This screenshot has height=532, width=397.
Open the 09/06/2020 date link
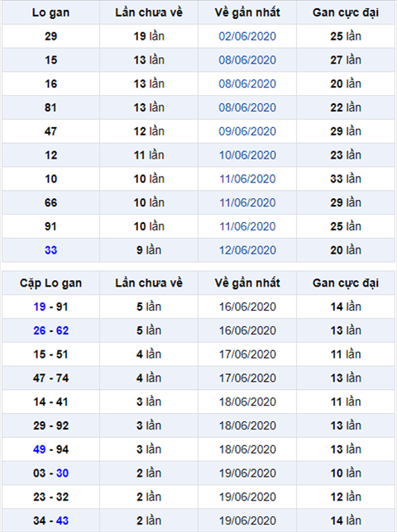point(247,131)
